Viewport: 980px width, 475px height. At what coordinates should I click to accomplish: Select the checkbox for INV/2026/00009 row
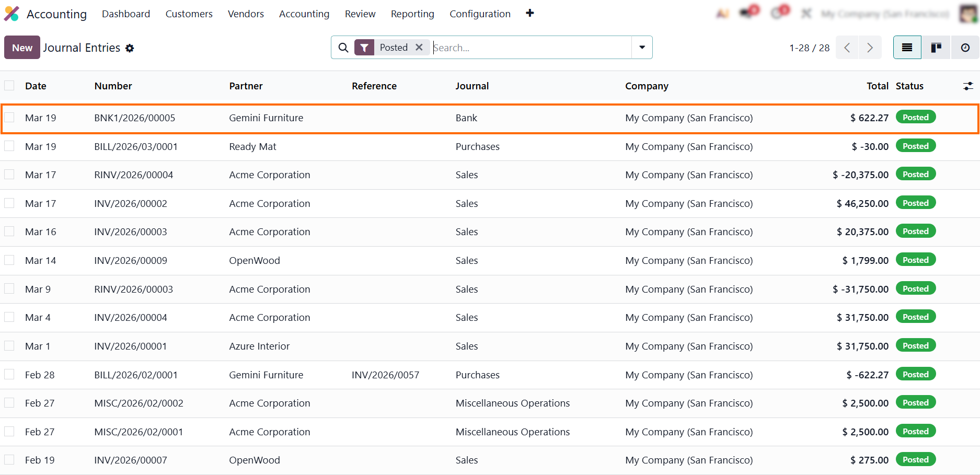9,260
